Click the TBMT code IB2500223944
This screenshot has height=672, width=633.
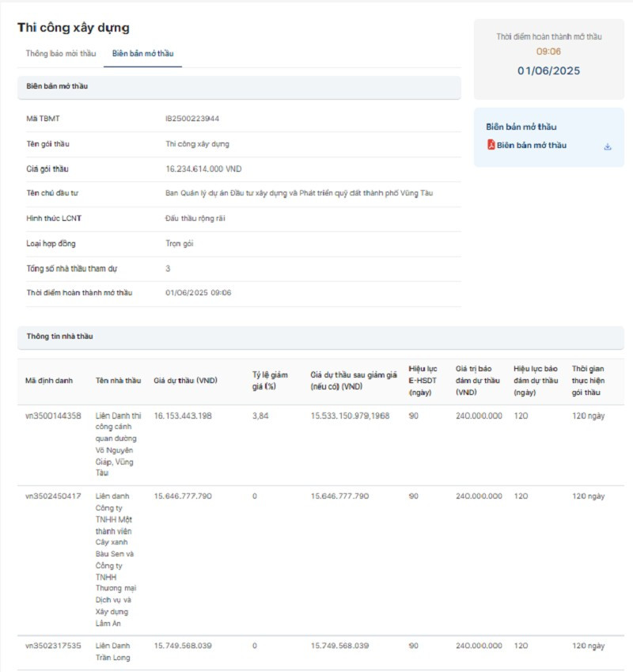tap(192, 119)
